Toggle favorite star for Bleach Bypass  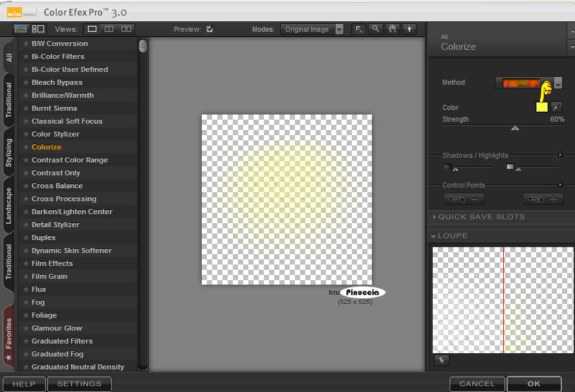click(26, 82)
